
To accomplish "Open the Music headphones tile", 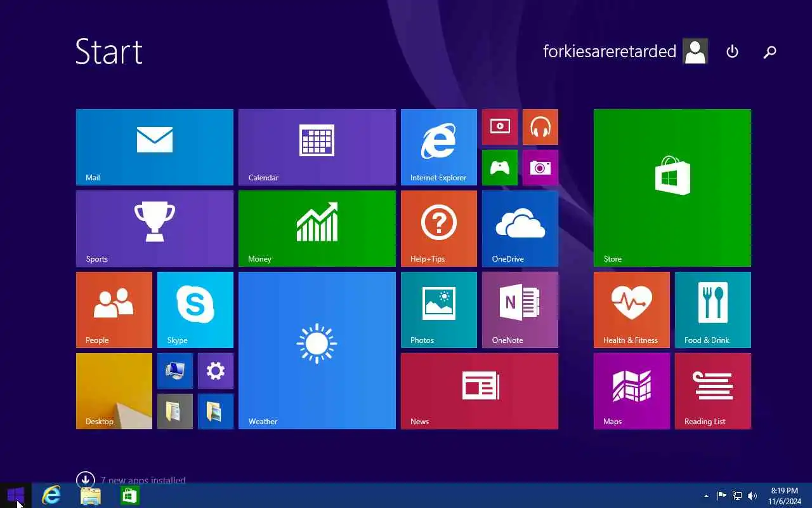I will [x=540, y=127].
